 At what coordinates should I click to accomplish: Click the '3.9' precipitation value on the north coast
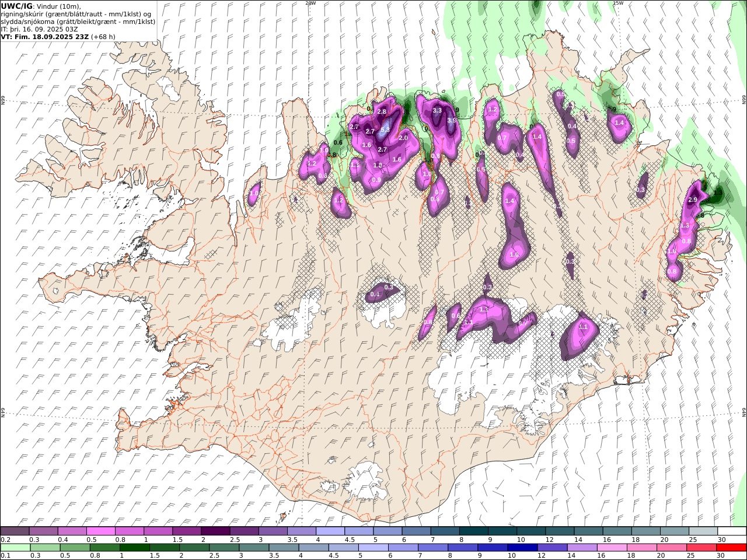452,121
